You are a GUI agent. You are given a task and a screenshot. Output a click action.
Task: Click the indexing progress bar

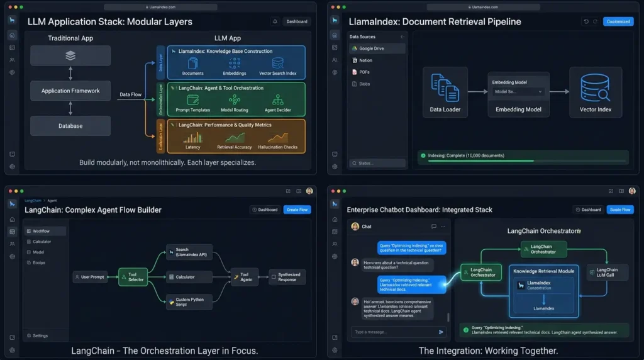pos(528,160)
